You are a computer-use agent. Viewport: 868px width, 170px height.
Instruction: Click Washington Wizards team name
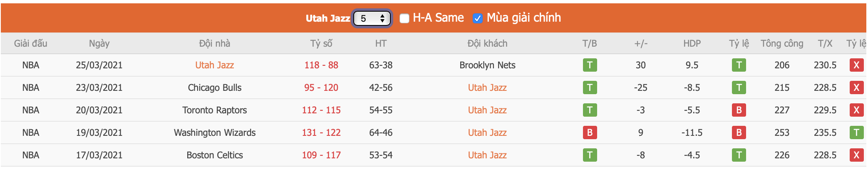[214, 132]
